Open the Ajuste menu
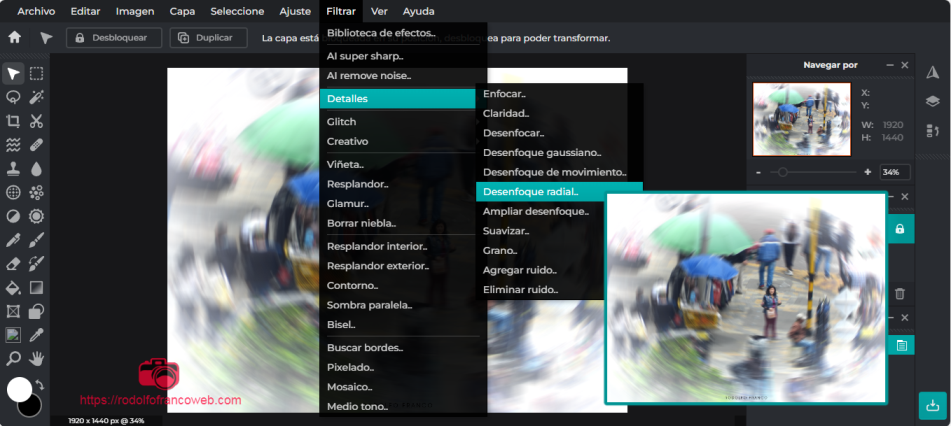Image resolution: width=951 pixels, height=426 pixels. [x=294, y=11]
